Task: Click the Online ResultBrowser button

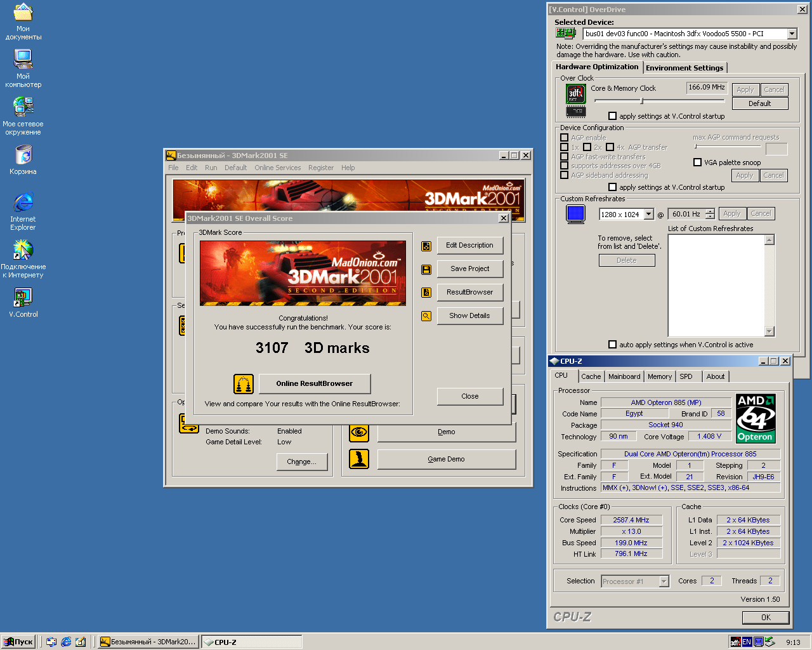Action: point(315,384)
